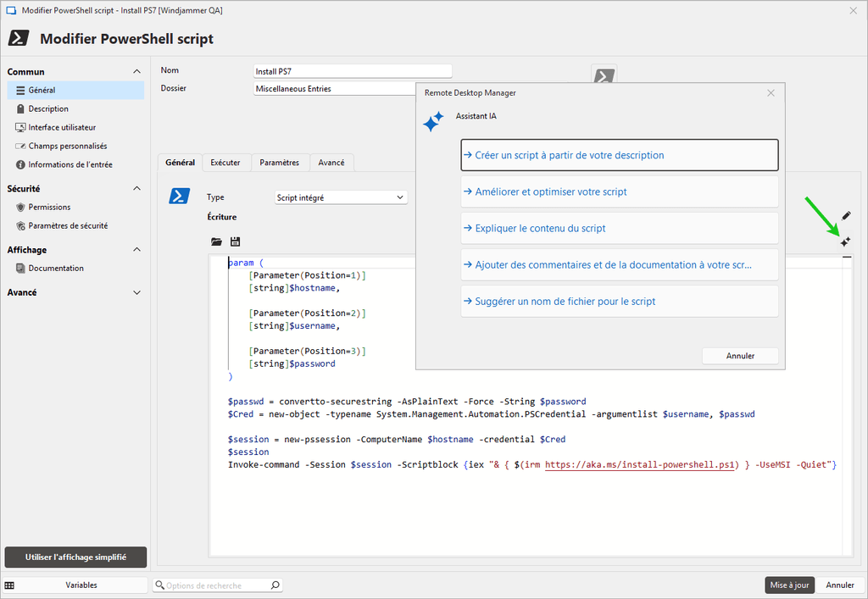Viewport: 868px width, 599px height.
Task: Open the Type dropdown Script intégré
Action: tap(342, 197)
